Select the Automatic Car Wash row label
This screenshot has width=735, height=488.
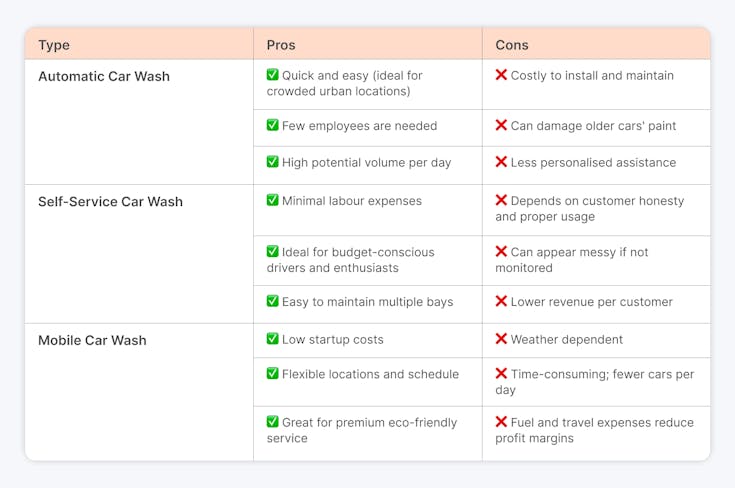pyautogui.click(x=104, y=76)
